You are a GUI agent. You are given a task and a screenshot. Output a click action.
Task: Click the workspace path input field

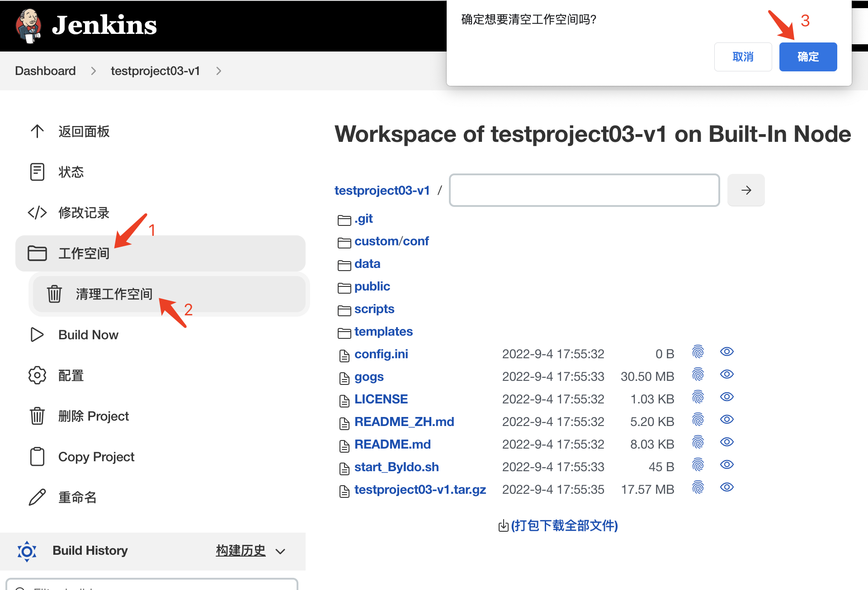tap(584, 190)
